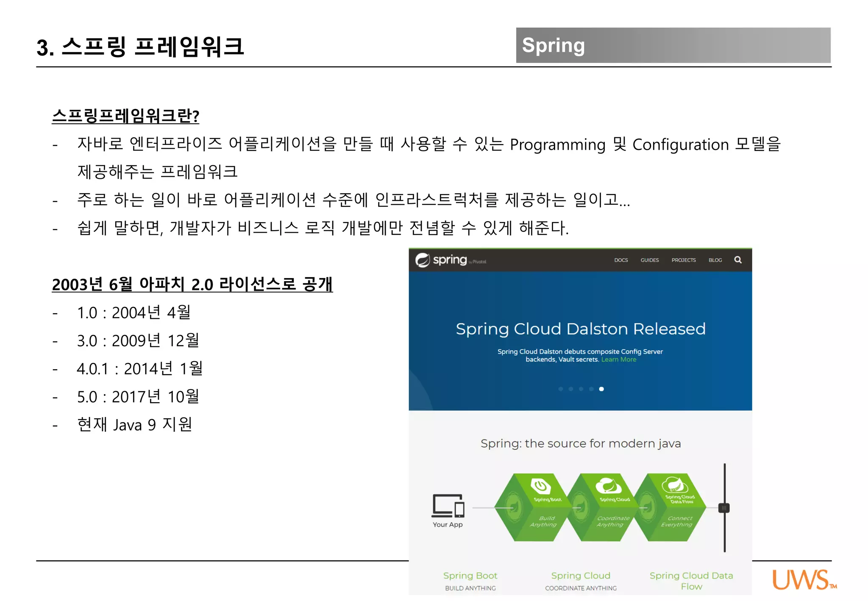This screenshot has width=868, height=601.
Task: Click the Your App devices icon
Action: [448, 506]
